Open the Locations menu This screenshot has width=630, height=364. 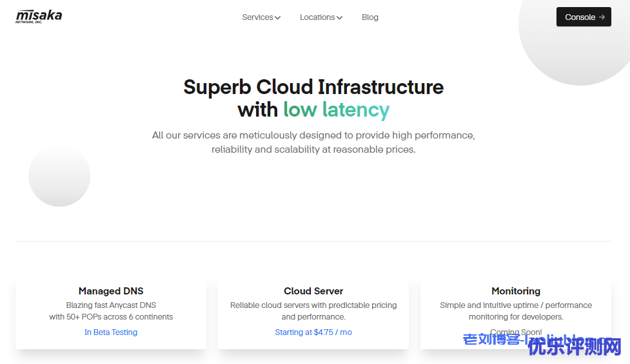(x=317, y=17)
